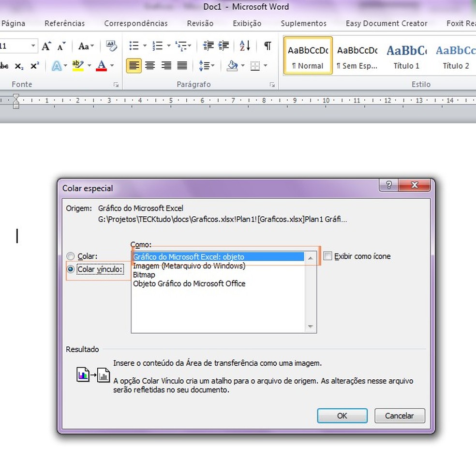
Task: Enable Exibir como ícone checkbox
Action: 328,256
